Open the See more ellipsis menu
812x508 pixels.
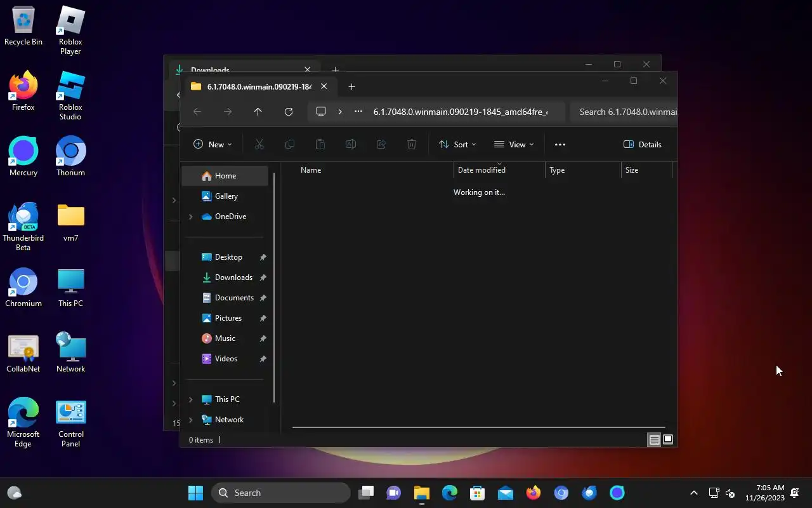coord(560,145)
